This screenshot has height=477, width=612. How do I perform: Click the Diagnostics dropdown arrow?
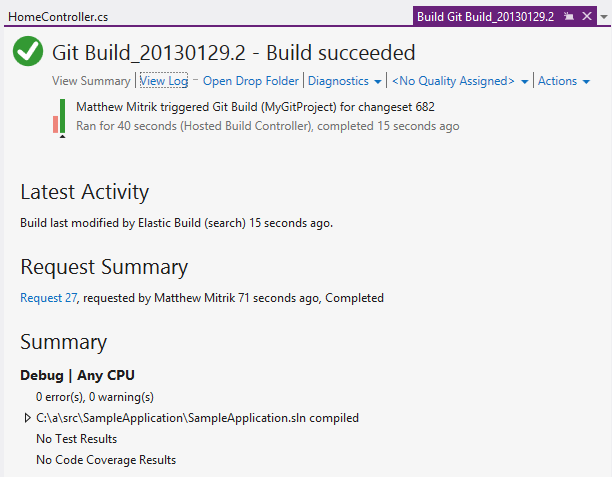[377, 82]
